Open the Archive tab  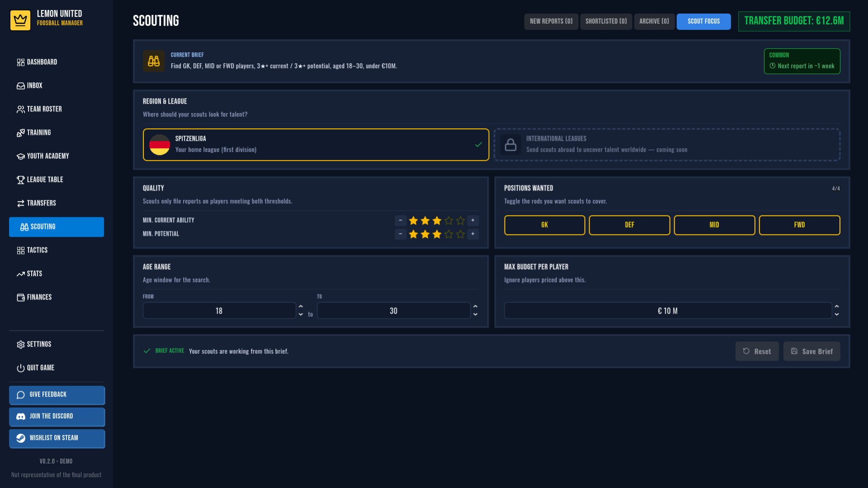click(654, 21)
